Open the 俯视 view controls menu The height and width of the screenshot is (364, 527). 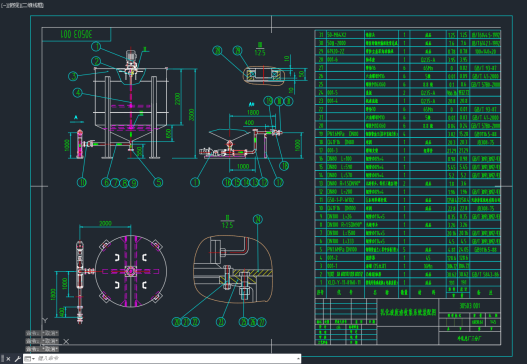pyautogui.click(x=12, y=5)
